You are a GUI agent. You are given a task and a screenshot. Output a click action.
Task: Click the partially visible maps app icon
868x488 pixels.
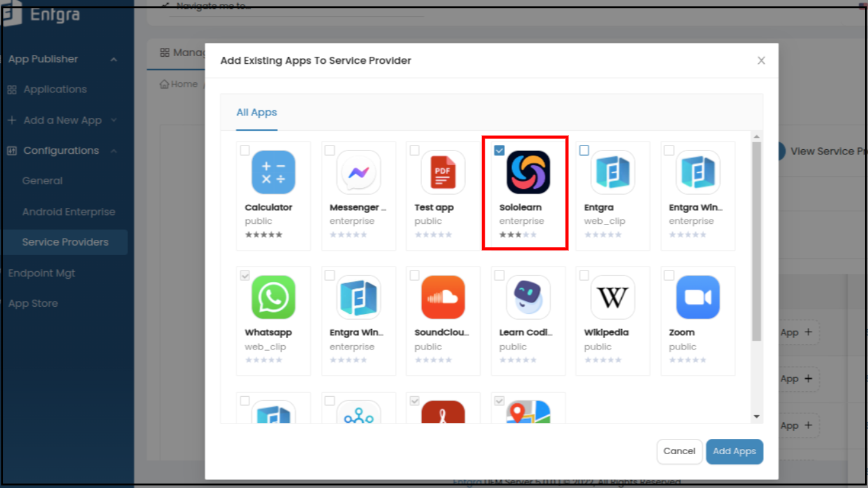click(x=528, y=411)
